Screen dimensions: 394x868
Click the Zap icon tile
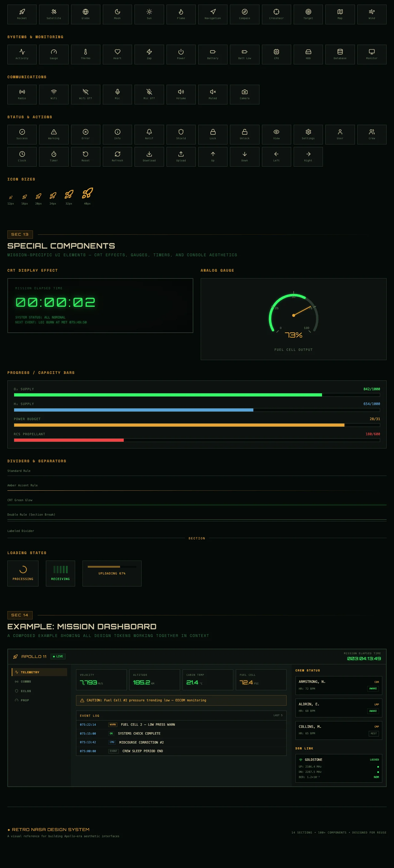click(x=149, y=55)
